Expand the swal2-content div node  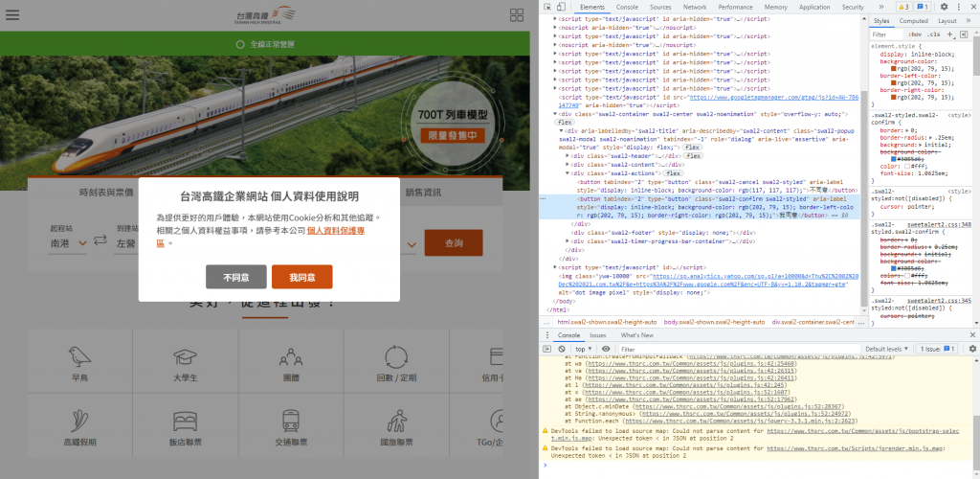[568, 164]
